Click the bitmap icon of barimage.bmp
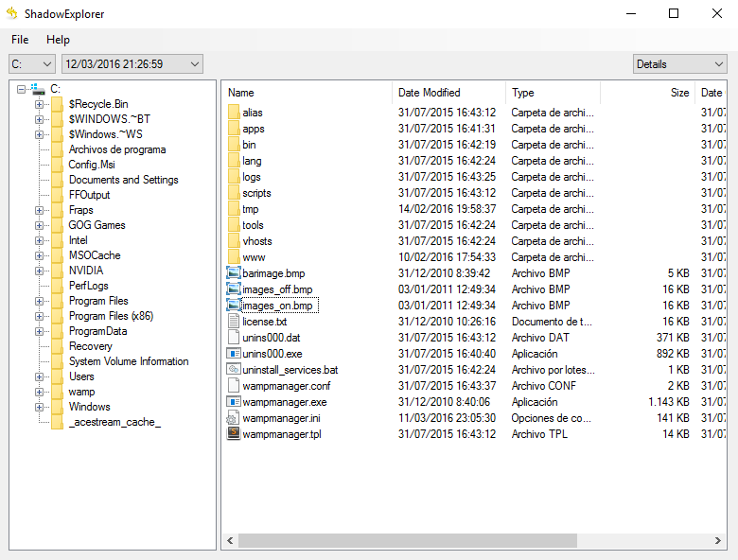Viewport: 738px width, 560px height. click(234, 273)
